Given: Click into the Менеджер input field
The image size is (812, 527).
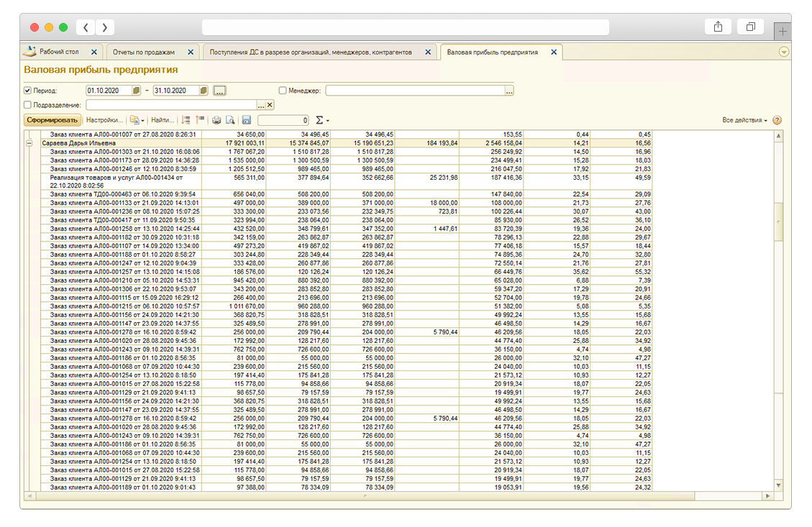Looking at the screenshot, I should (414, 91).
